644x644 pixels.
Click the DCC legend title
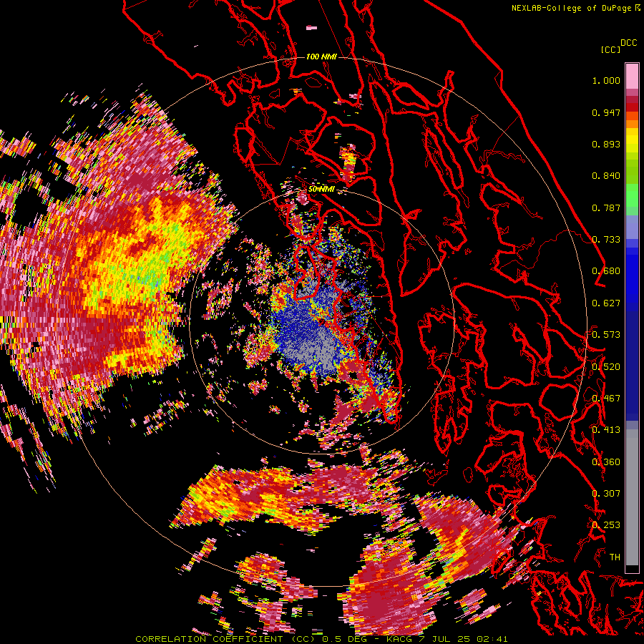coord(628,43)
